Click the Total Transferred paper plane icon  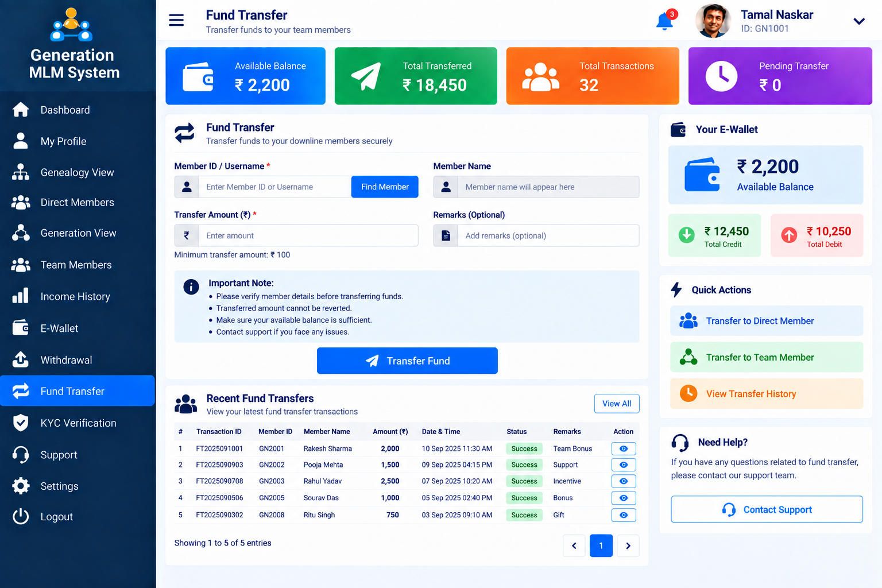[x=366, y=76]
